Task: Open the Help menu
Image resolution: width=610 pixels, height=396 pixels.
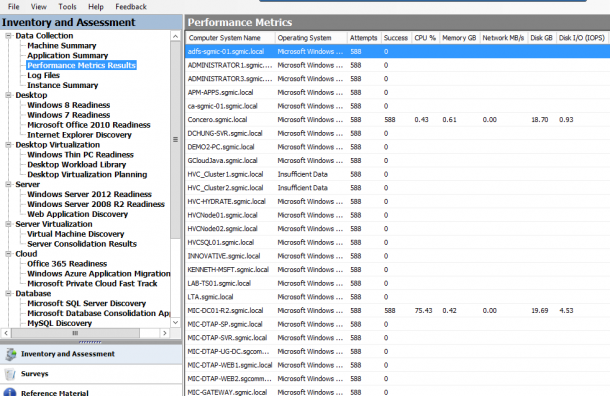Action: [x=96, y=7]
